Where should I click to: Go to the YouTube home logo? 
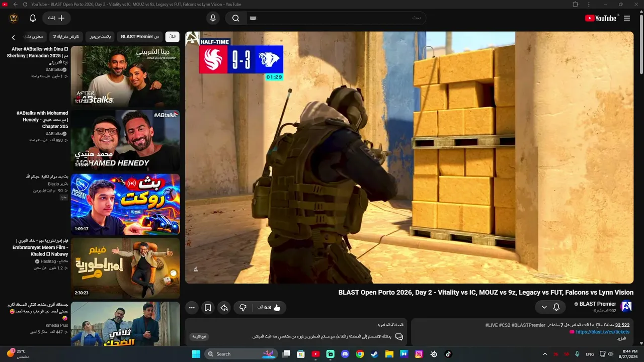pyautogui.click(x=600, y=18)
